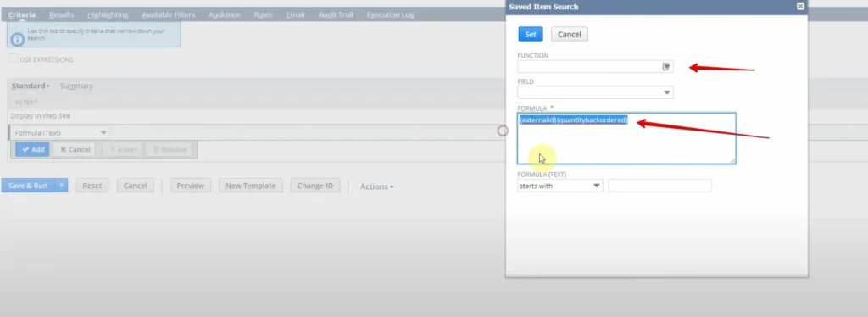The image size is (868, 317).
Task: Click the Insert button in filter row
Action: pos(123,149)
